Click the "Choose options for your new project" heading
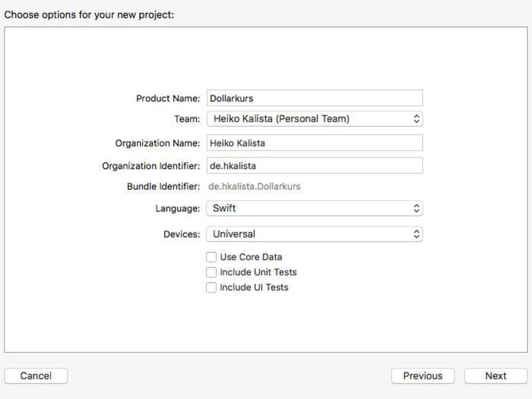The height and width of the screenshot is (399, 532). [x=89, y=14]
